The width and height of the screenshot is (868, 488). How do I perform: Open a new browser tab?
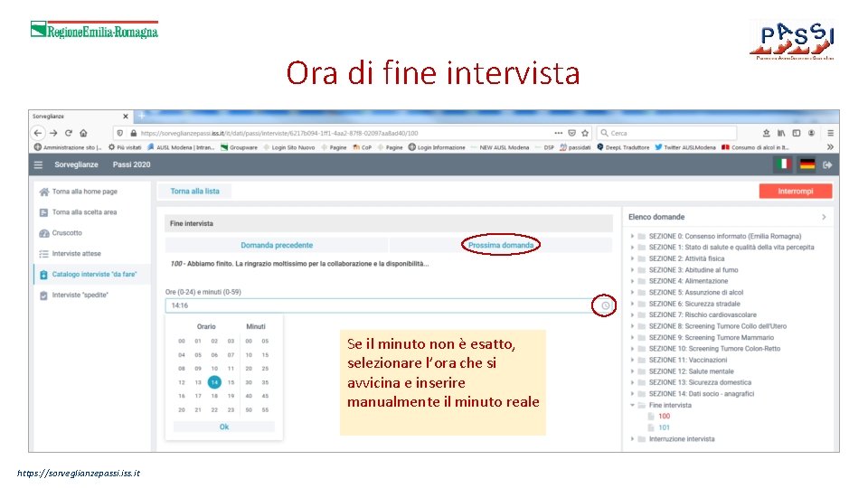click(x=142, y=116)
